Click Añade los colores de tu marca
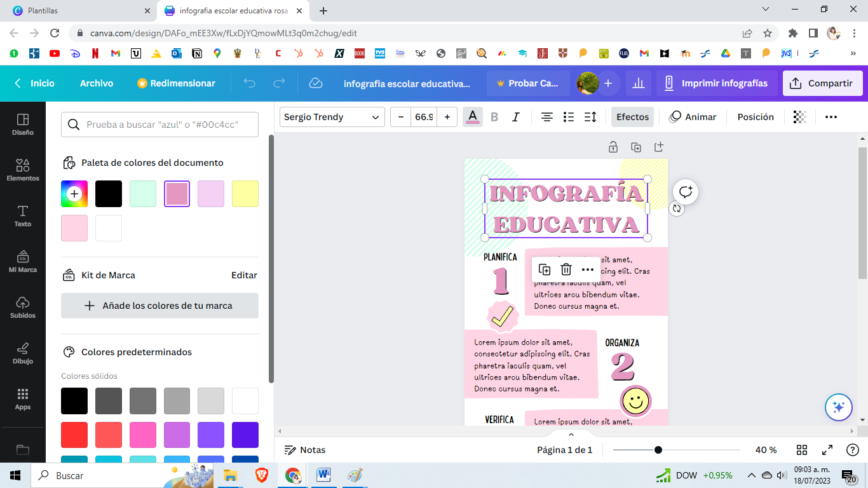 point(159,306)
